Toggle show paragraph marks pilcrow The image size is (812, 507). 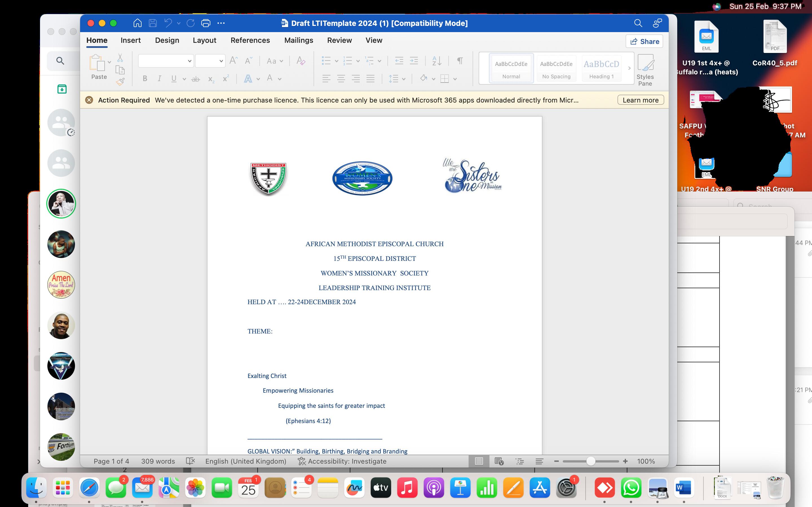click(460, 61)
